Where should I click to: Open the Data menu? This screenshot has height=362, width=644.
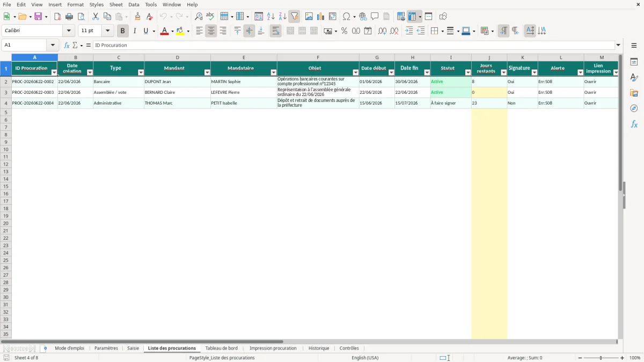(134, 4)
